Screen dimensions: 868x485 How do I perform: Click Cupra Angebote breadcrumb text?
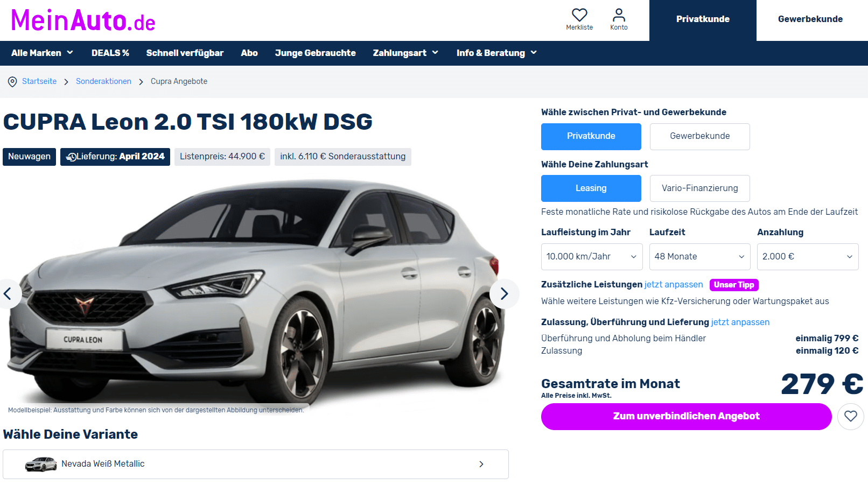(x=179, y=81)
